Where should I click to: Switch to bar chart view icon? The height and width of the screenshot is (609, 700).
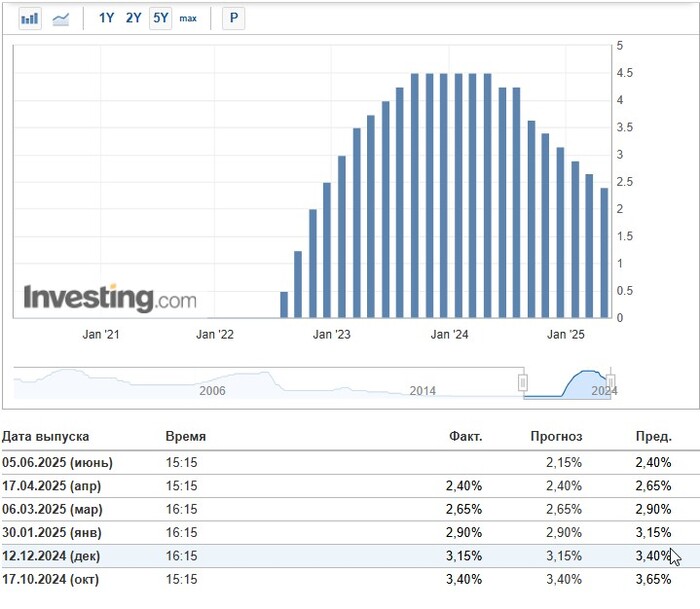30,19
